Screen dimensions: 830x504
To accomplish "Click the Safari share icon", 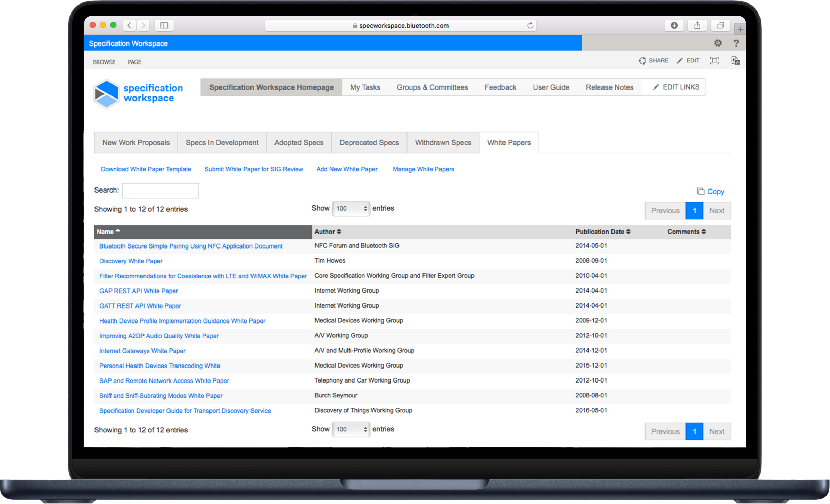I will [697, 25].
